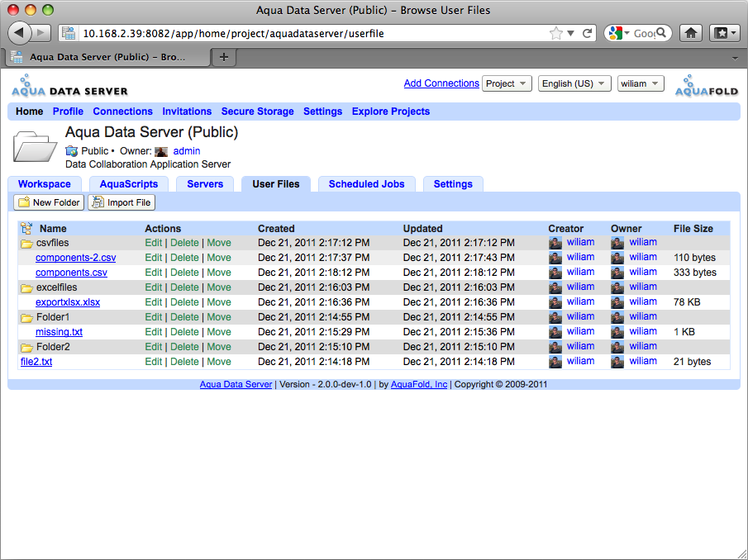Open the missing.txt file link
This screenshot has width=748, height=560.
[x=60, y=332]
